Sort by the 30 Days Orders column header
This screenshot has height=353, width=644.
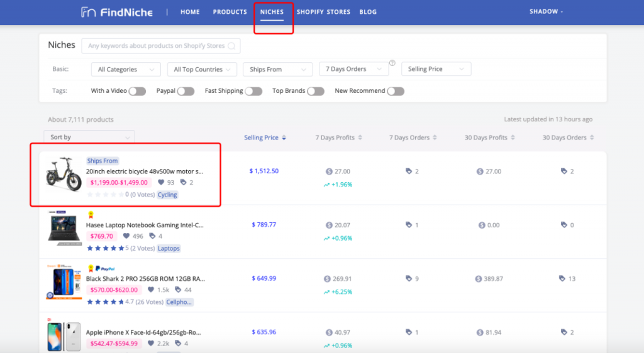coord(568,138)
